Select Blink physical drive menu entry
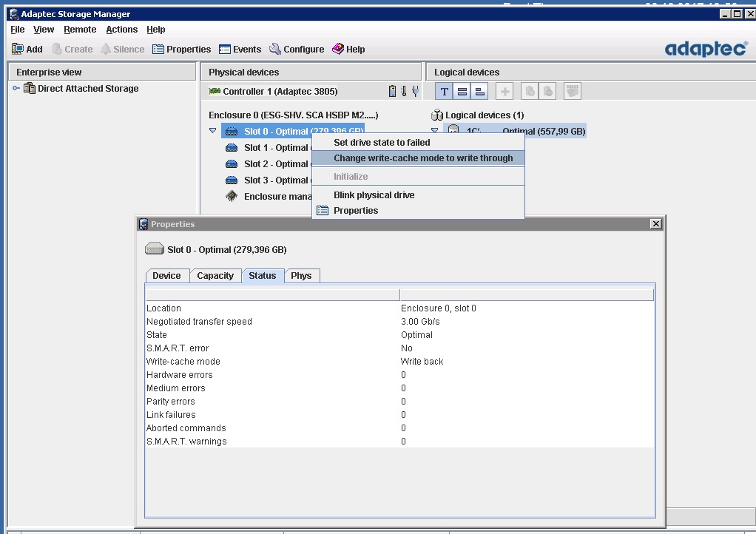The height and width of the screenshot is (534, 756). 374,195
